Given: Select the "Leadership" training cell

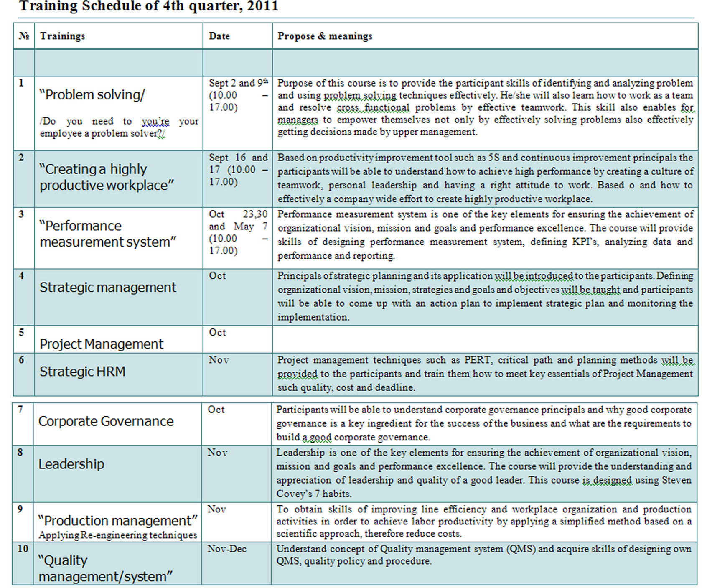Looking at the screenshot, I should 71,464.
